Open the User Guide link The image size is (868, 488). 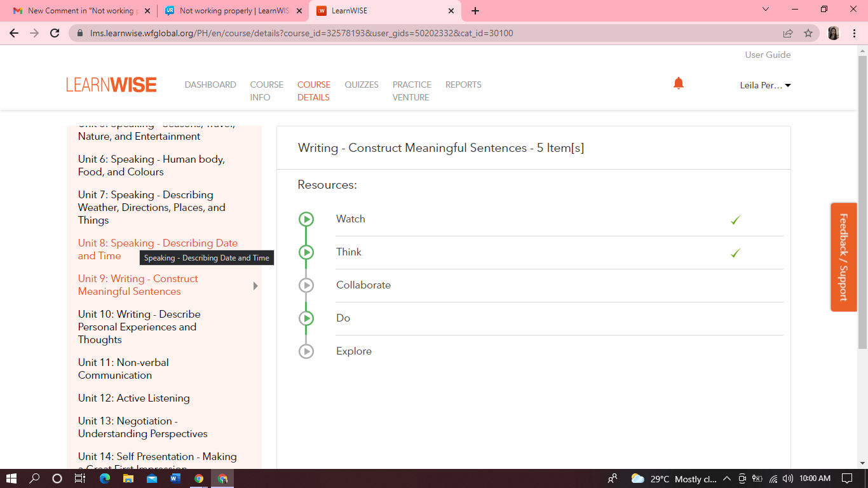tap(768, 55)
